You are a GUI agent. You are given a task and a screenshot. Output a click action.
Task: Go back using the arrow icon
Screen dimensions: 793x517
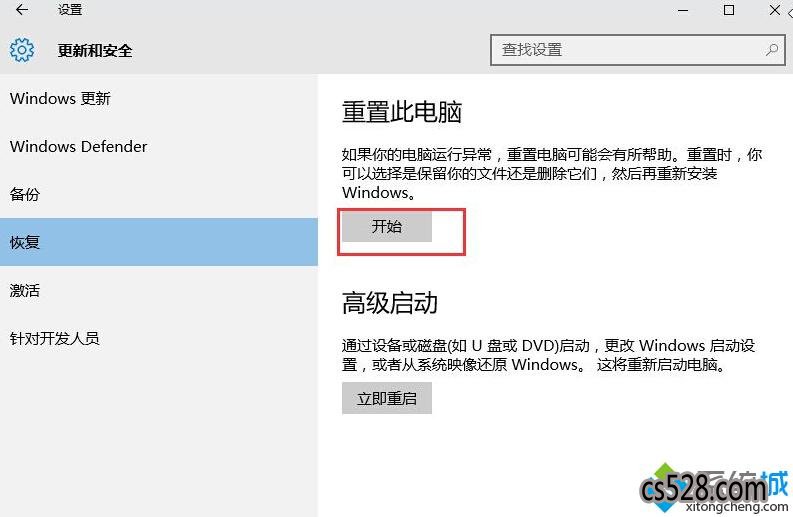[22, 10]
